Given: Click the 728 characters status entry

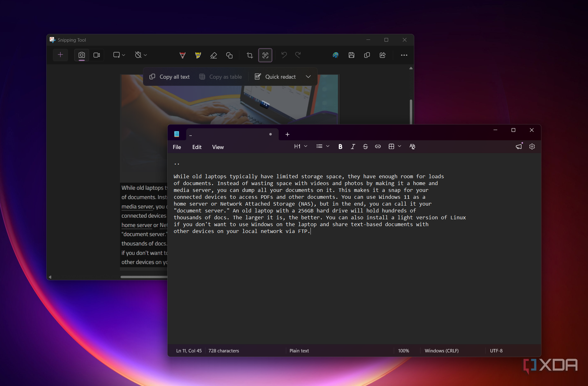Looking at the screenshot, I should coord(224,351).
